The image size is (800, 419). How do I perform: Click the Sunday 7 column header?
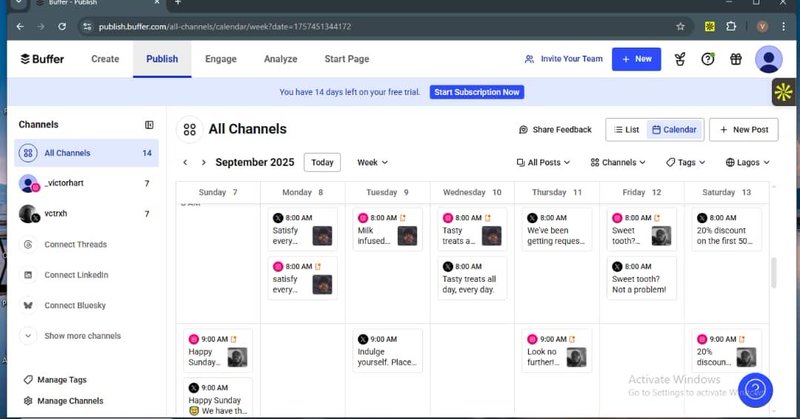tap(218, 192)
